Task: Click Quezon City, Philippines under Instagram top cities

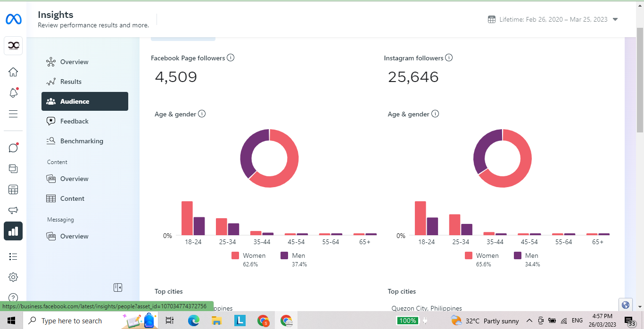Action: [x=427, y=308]
